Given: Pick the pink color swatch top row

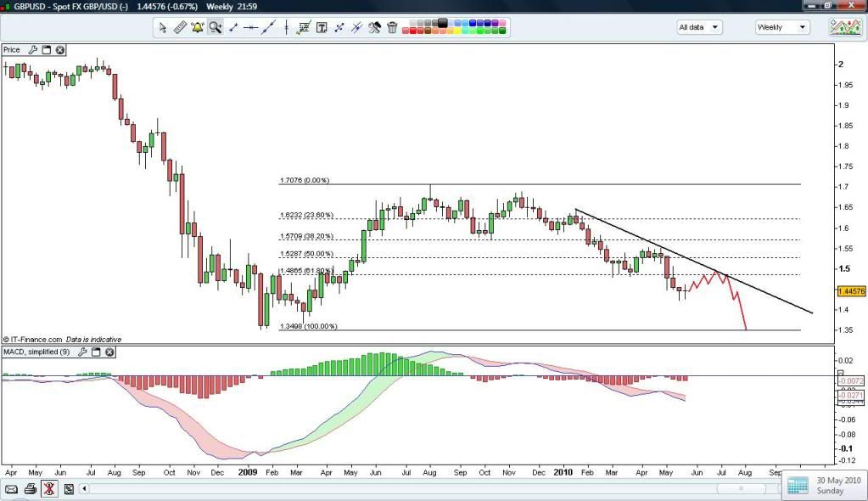Looking at the screenshot, I should pyautogui.click(x=502, y=23).
